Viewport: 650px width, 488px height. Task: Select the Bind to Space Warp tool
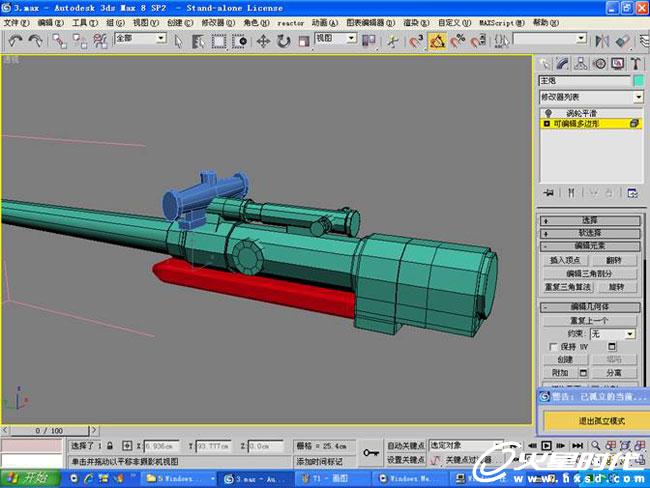point(100,41)
